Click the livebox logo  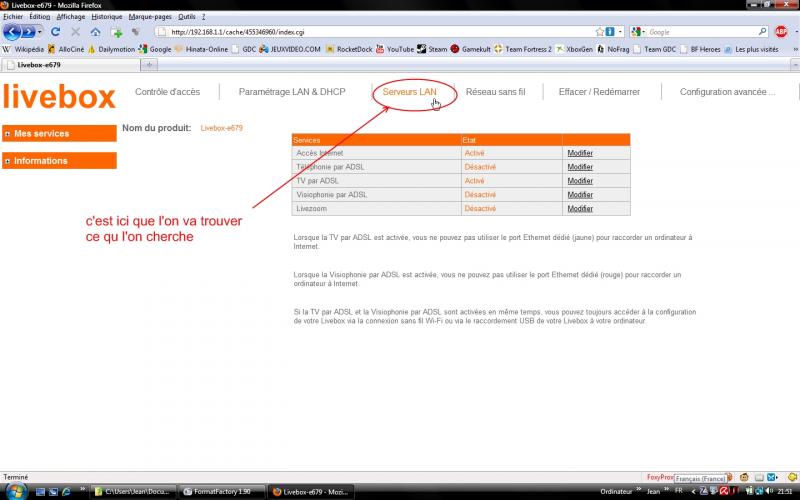[x=59, y=96]
